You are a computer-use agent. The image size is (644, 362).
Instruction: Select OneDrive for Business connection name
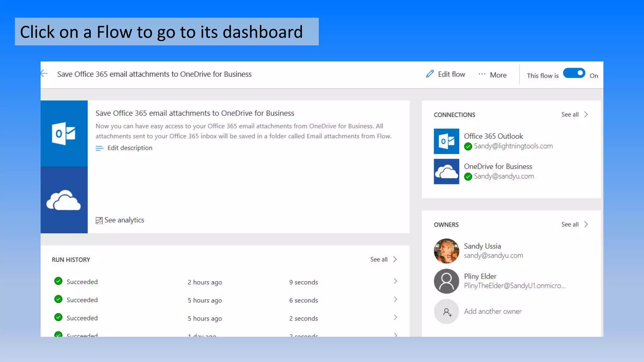tap(498, 166)
